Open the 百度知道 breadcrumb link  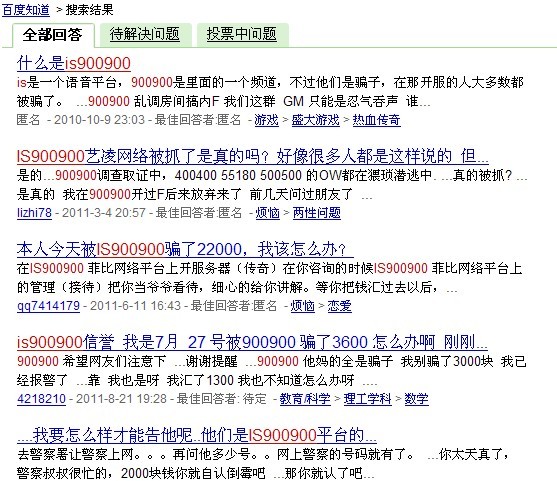pyautogui.click(x=26, y=10)
